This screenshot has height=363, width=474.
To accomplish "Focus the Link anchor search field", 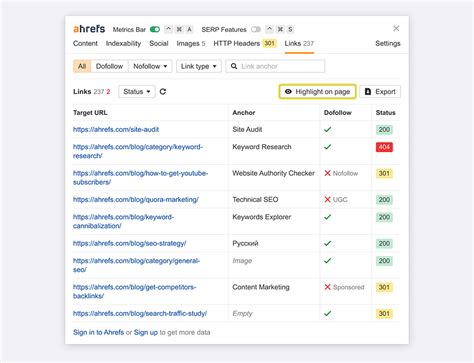I will pyautogui.click(x=275, y=66).
